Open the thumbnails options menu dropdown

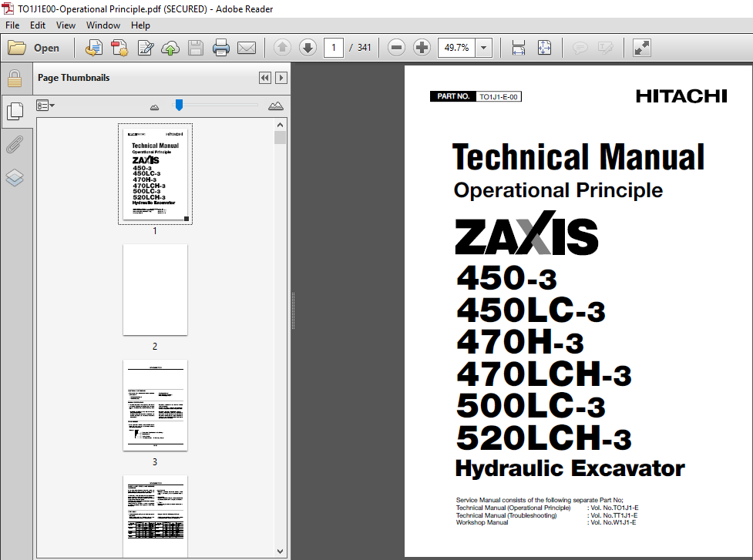click(45, 106)
